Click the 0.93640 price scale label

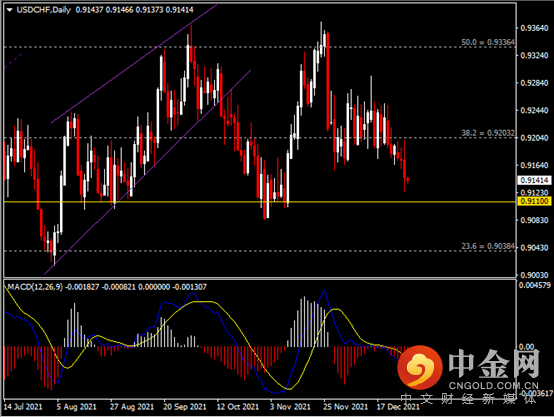(x=534, y=28)
